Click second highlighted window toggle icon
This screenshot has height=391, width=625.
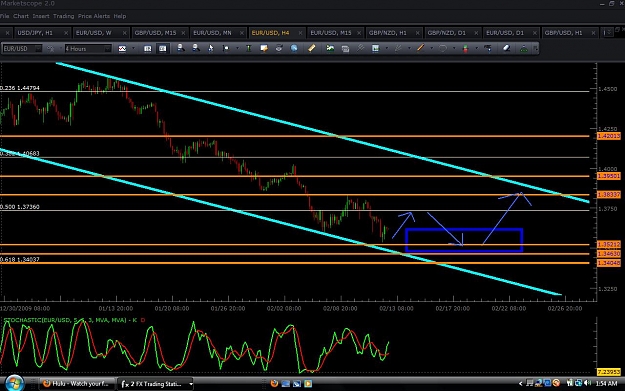[163, 49]
